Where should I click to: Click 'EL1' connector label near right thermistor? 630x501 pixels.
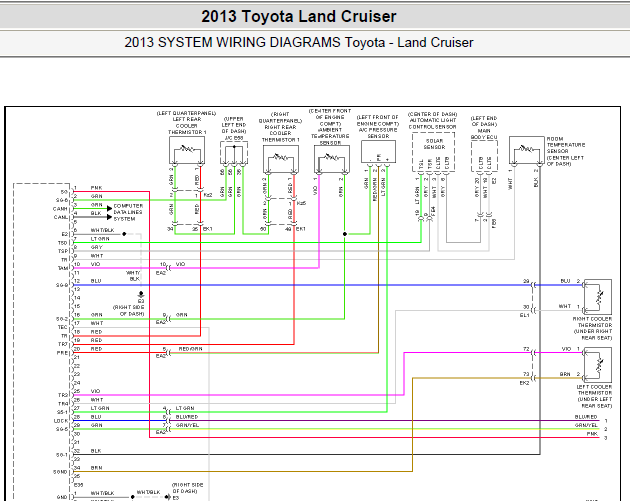pyautogui.click(x=524, y=315)
